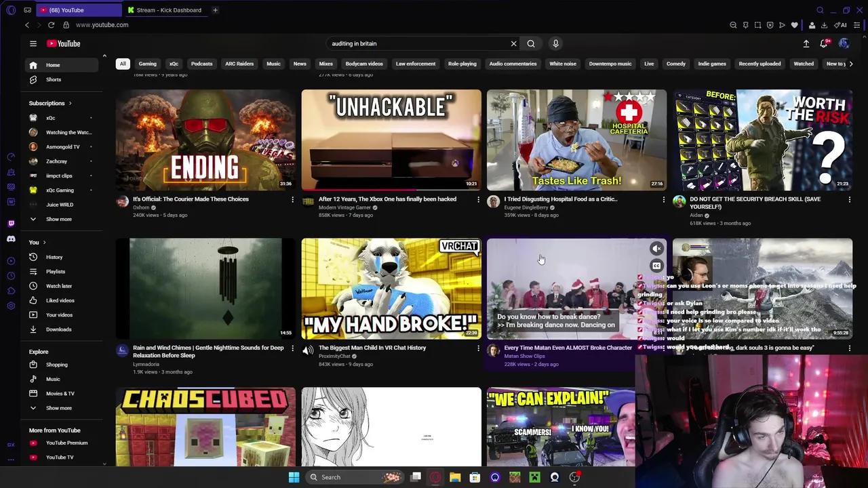Screen dimensions: 868x488
Task: Expand the You section arrow
Action: tap(44, 242)
